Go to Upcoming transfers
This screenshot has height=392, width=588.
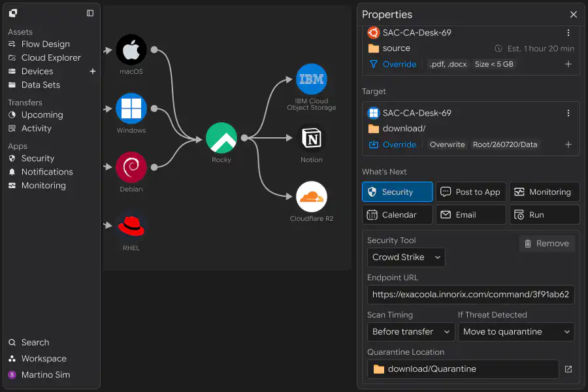pyautogui.click(x=42, y=115)
